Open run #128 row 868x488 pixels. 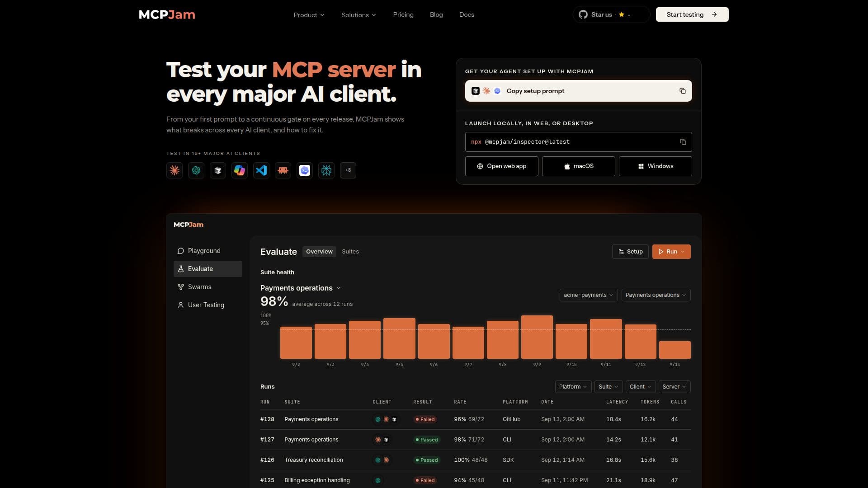click(476, 419)
